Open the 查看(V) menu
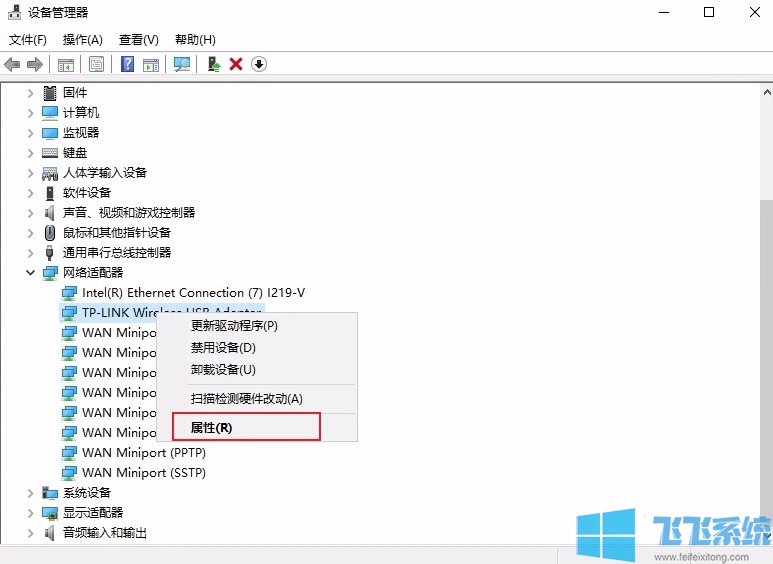This screenshot has width=773, height=564. point(139,39)
